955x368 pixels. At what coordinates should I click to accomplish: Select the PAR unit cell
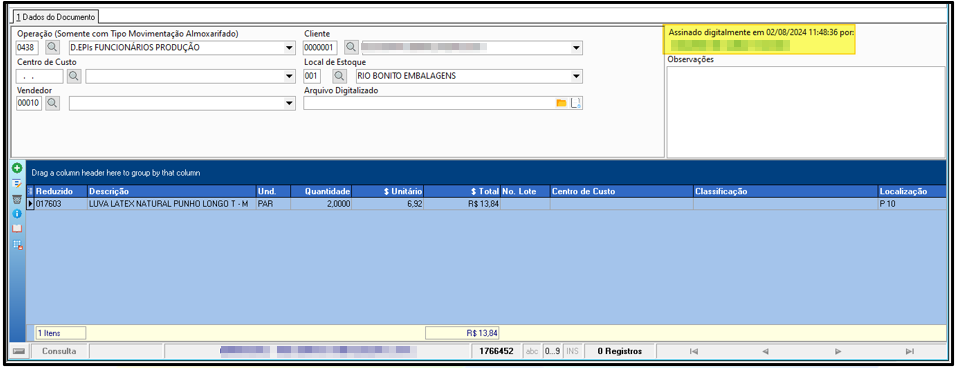(273, 204)
